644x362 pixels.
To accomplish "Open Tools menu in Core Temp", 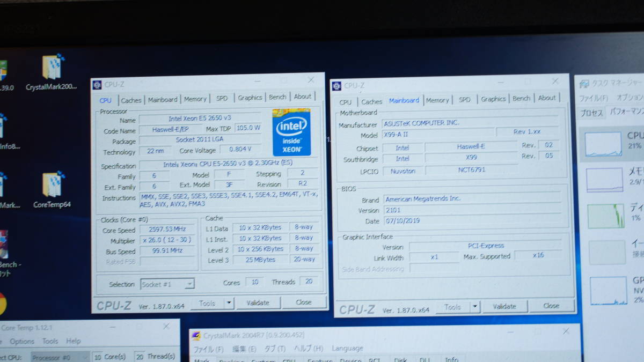I will pyautogui.click(x=50, y=341).
